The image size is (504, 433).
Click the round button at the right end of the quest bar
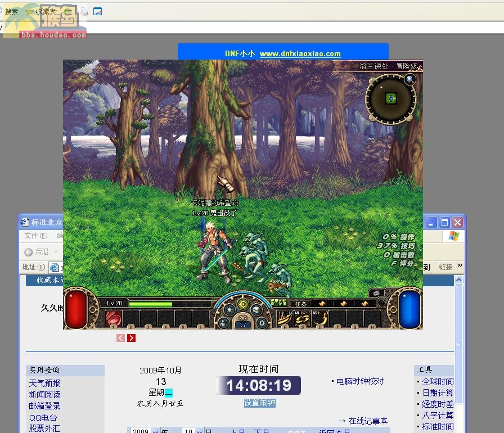[x=381, y=303]
